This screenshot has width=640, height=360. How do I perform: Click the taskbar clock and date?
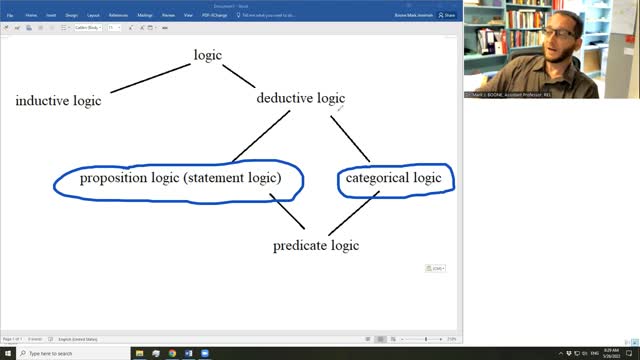pyautogui.click(x=611, y=353)
